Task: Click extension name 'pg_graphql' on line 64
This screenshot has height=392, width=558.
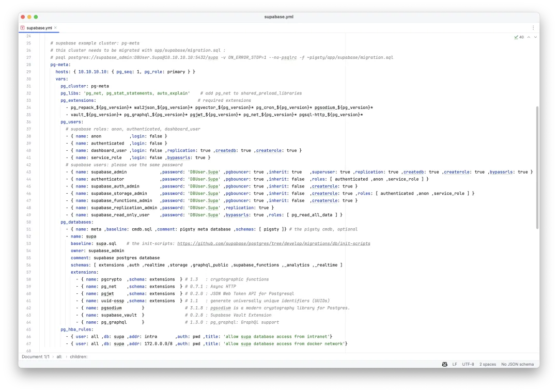Action: 114,322
